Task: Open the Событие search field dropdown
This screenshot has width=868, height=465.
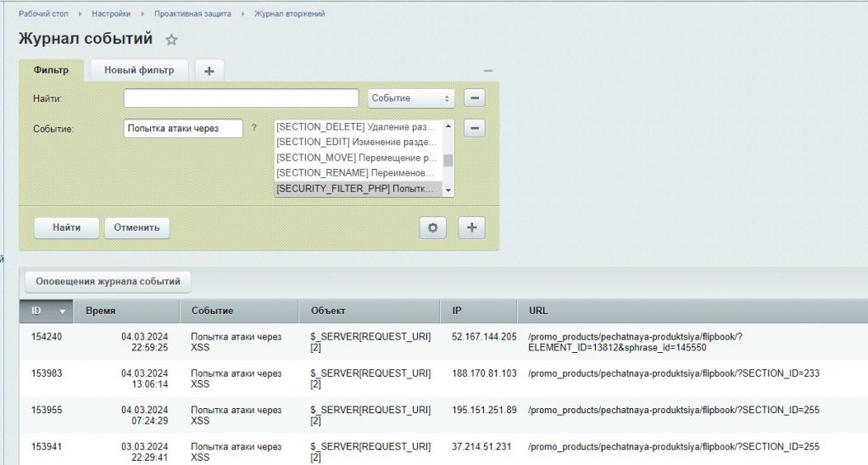Action: click(x=411, y=98)
